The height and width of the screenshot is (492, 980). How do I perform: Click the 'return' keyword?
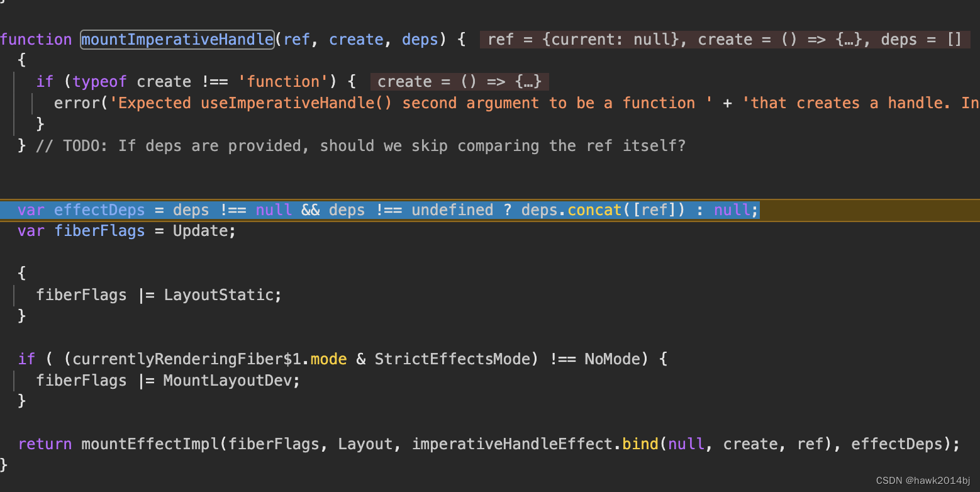pos(45,444)
